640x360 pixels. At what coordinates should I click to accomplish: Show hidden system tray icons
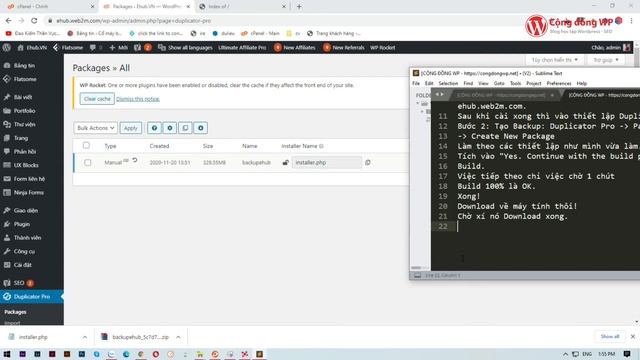[565, 354]
